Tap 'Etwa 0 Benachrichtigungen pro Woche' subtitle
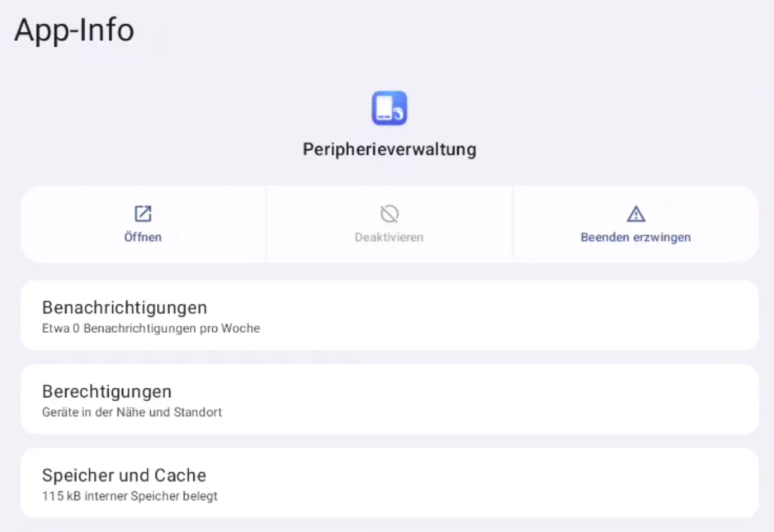774x532 pixels. tap(151, 329)
